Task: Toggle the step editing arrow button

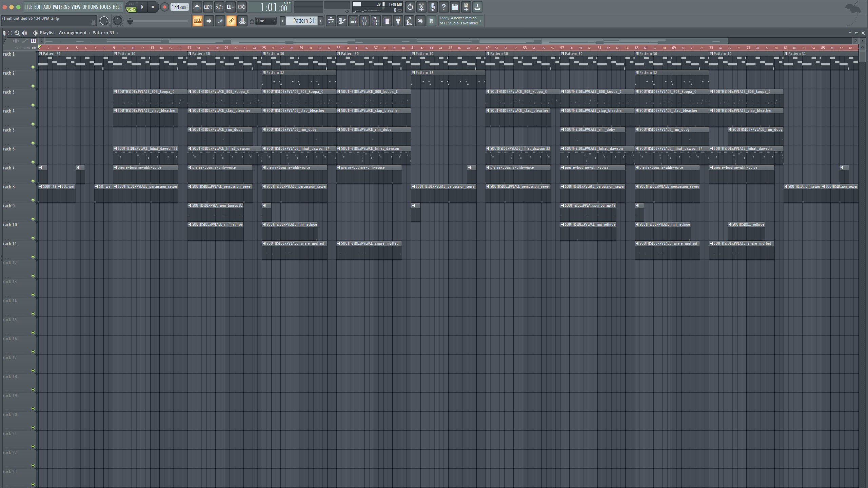Action: [209, 21]
